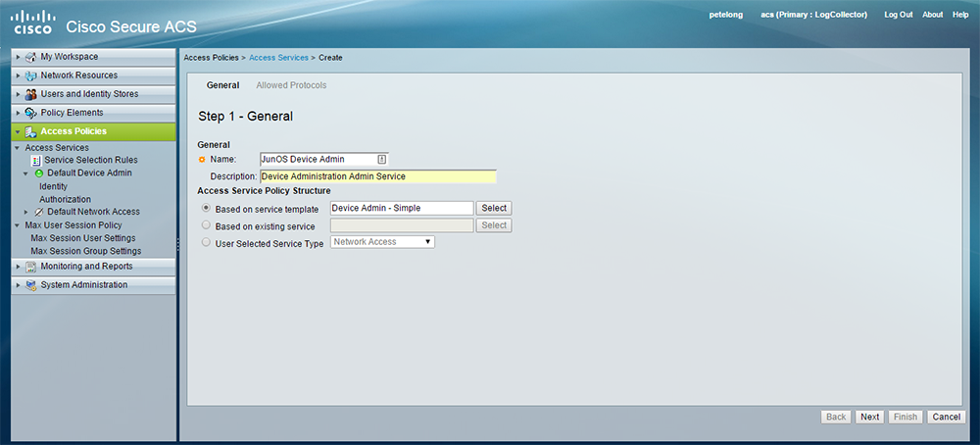Viewport: 980px width, 445px height.
Task: Open the System Administration menu
Action: click(94, 285)
